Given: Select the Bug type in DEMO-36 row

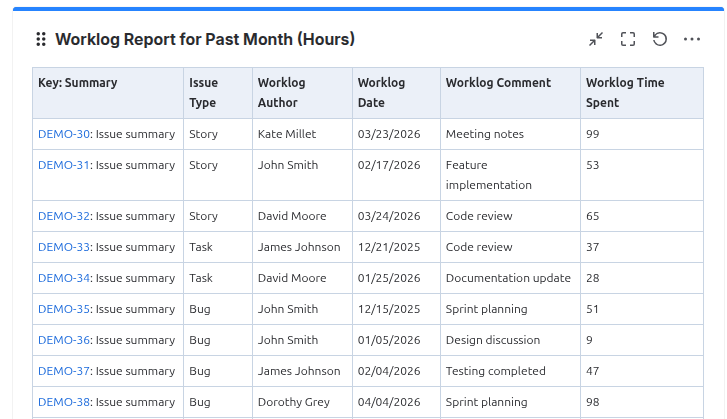Looking at the screenshot, I should [200, 340].
